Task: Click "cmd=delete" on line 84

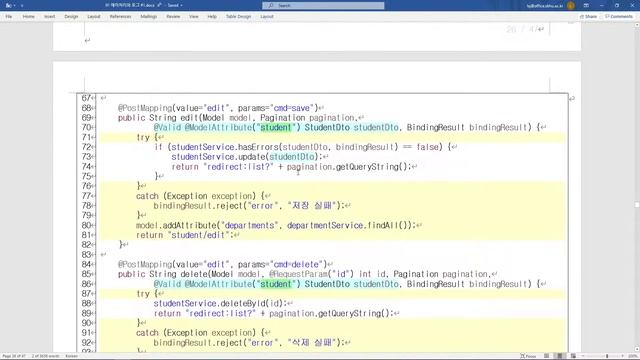Action: click(297, 264)
